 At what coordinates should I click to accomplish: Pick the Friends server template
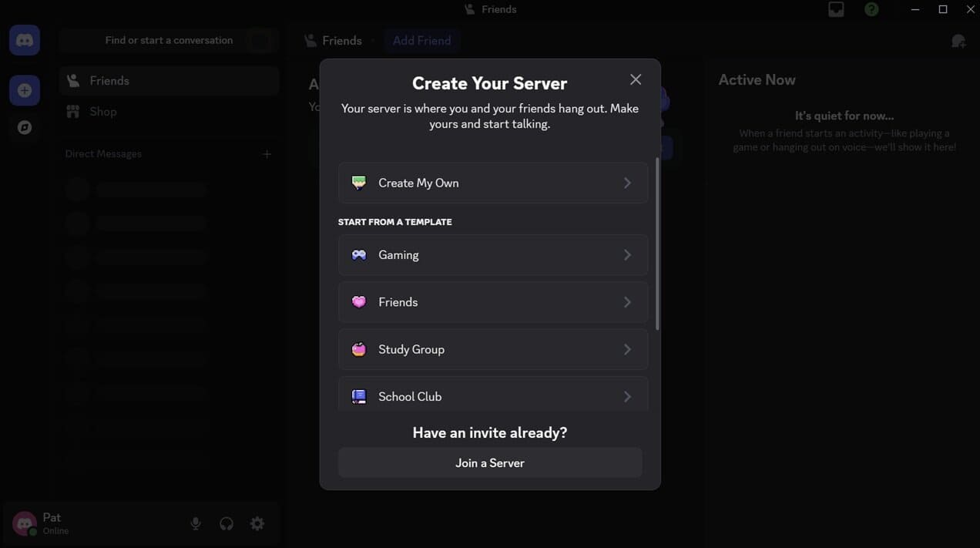[x=492, y=302]
